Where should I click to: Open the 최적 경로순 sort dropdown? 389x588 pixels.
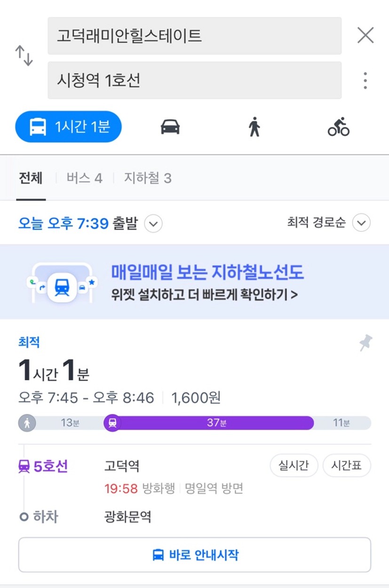click(329, 223)
